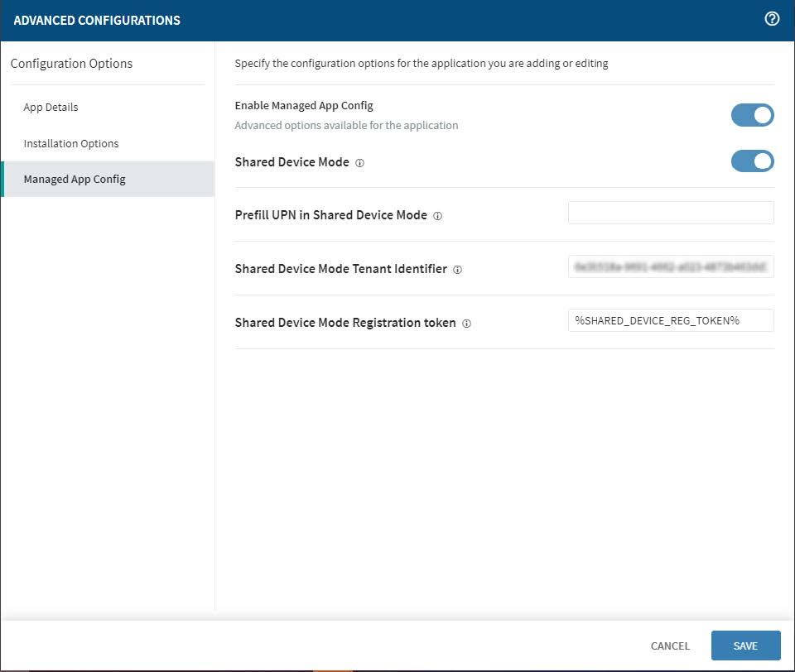Screen dimensions: 795x672
Task: Click the Tenant Identifier input box
Action: (x=671, y=266)
